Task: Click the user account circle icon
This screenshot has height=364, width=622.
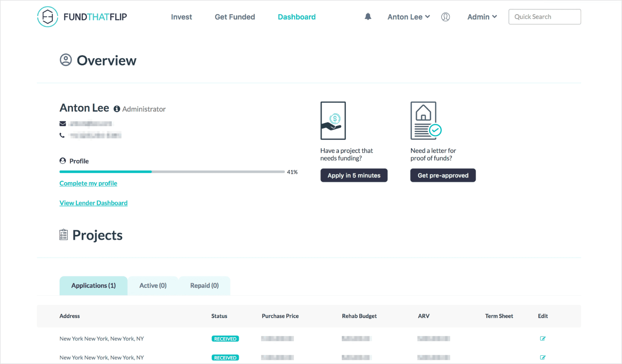Action: tap(445, 17)
